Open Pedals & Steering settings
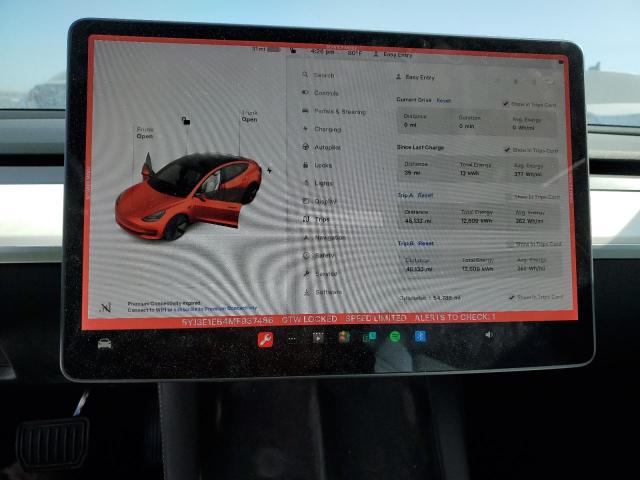 333,111
